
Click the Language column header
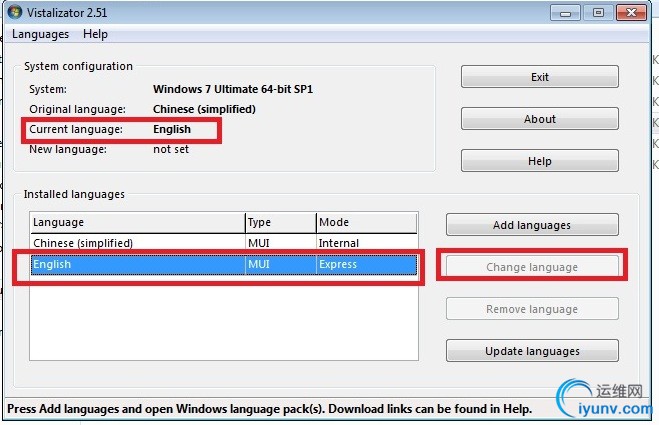pos(138,222)
